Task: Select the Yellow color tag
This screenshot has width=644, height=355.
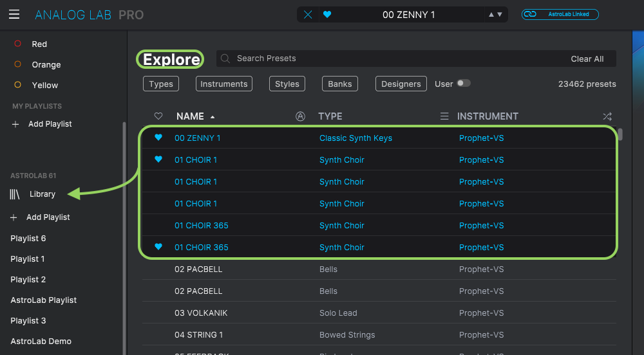Action: pos(36,85)
